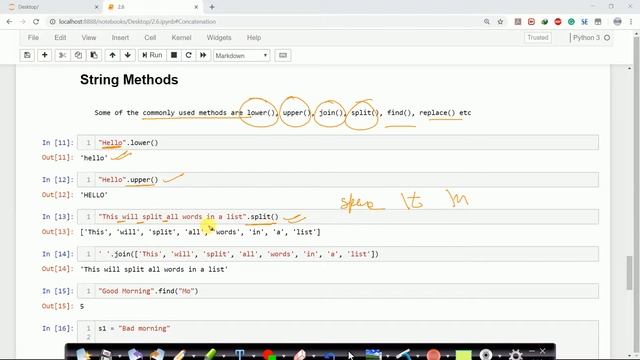Click the String Methods heading
This screenshot has height=360, width=640.
click(x=129, y=80)
